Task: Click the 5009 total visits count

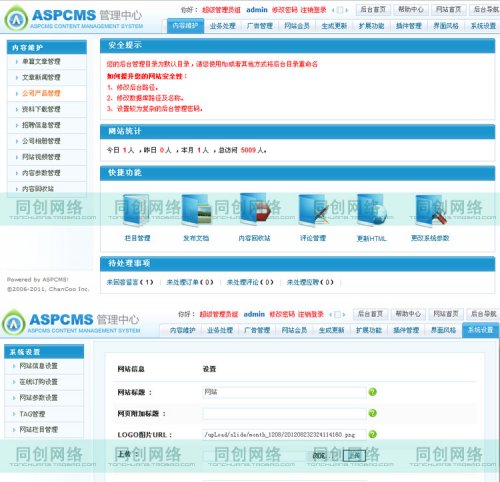Action: click(x=248, y=150)
